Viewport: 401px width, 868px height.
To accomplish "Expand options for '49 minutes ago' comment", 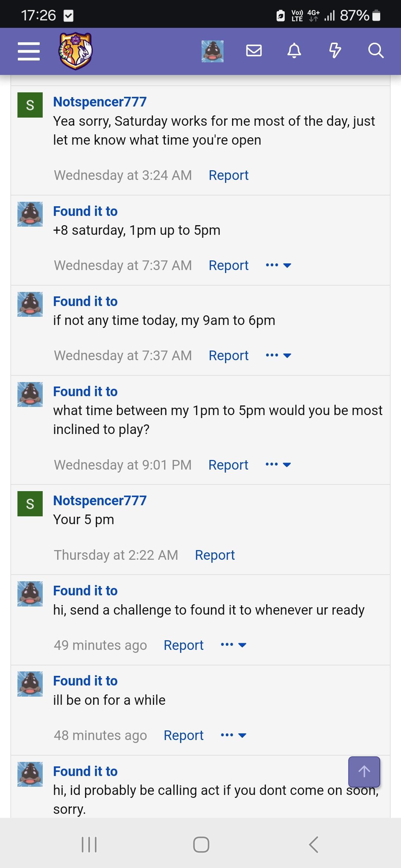I will pos(234,645).
